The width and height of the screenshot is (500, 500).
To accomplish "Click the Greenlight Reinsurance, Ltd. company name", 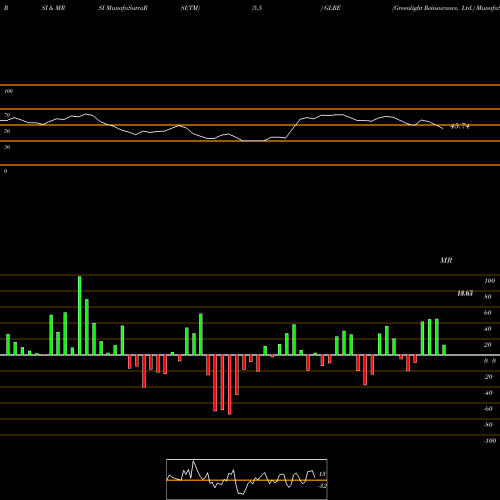I will tap(433, 8).
